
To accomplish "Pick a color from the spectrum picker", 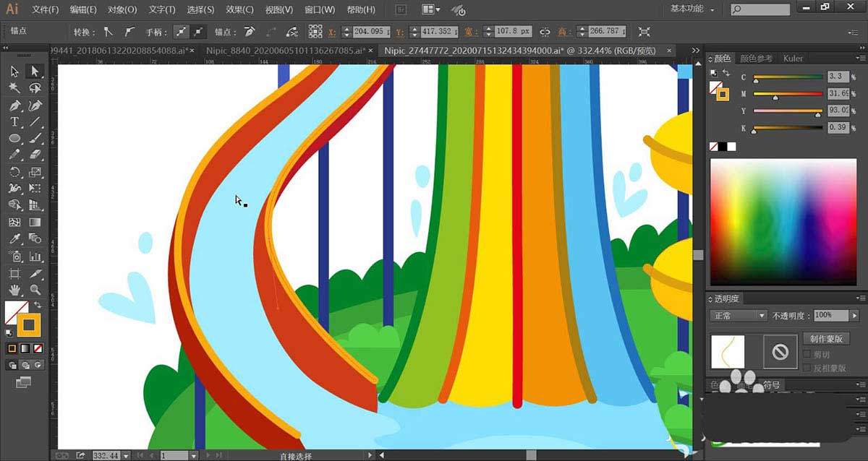I will point(785,221).
